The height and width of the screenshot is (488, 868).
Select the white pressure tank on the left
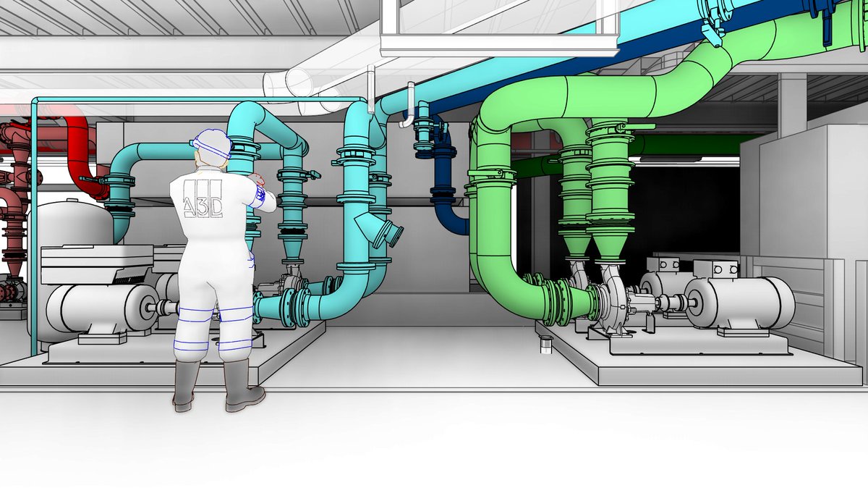click(x=74, y=223)
